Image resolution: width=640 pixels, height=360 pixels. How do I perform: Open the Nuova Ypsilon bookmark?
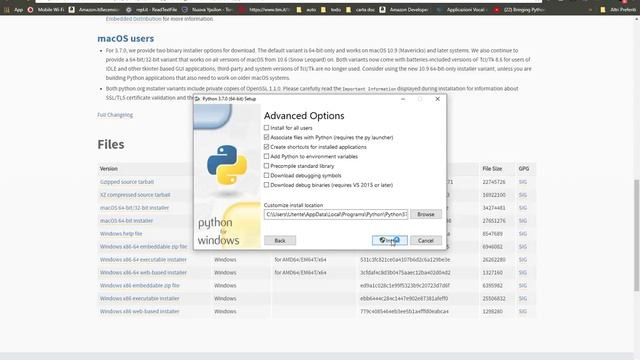208,9
